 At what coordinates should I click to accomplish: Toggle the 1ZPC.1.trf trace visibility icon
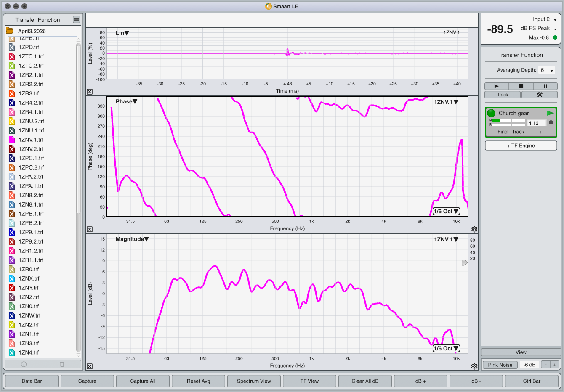click(12, 158)
